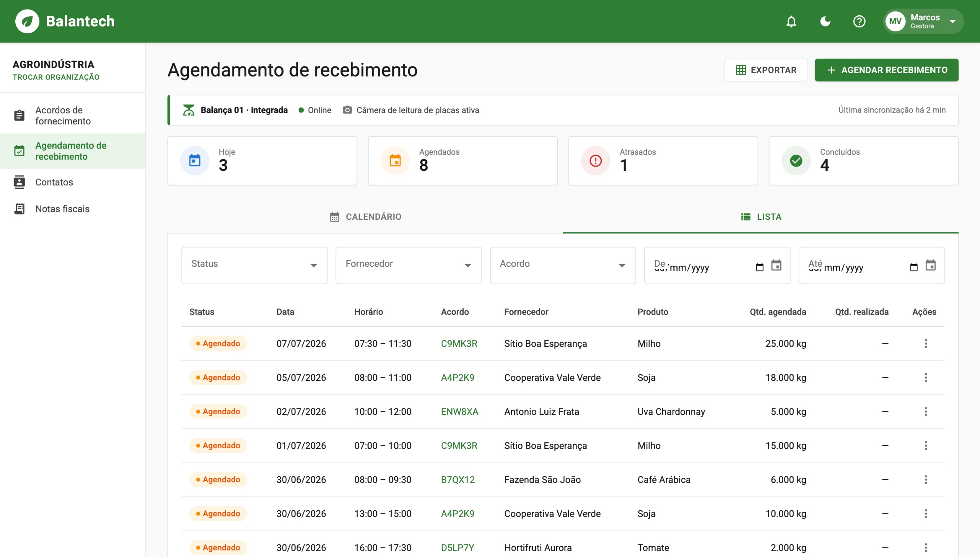Click native date picker indicator in Até field
Viewport: 980px width, 557px height.
point(914,267)
